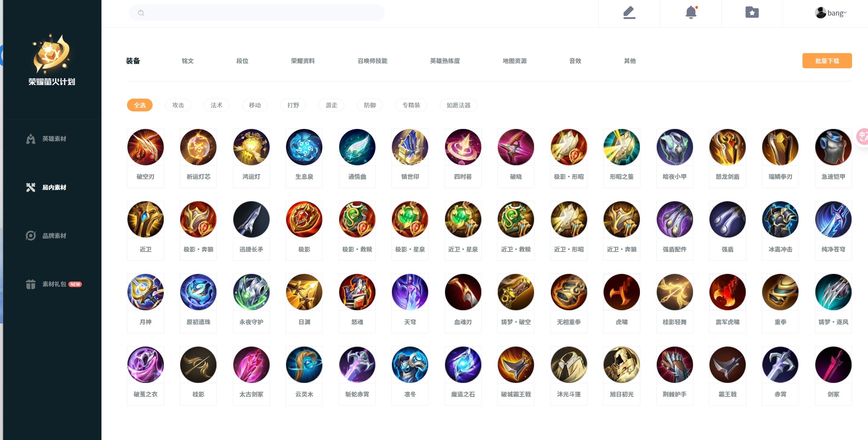Open the edit pencil icon in header
Screen dimensions: 868x440
629,13
